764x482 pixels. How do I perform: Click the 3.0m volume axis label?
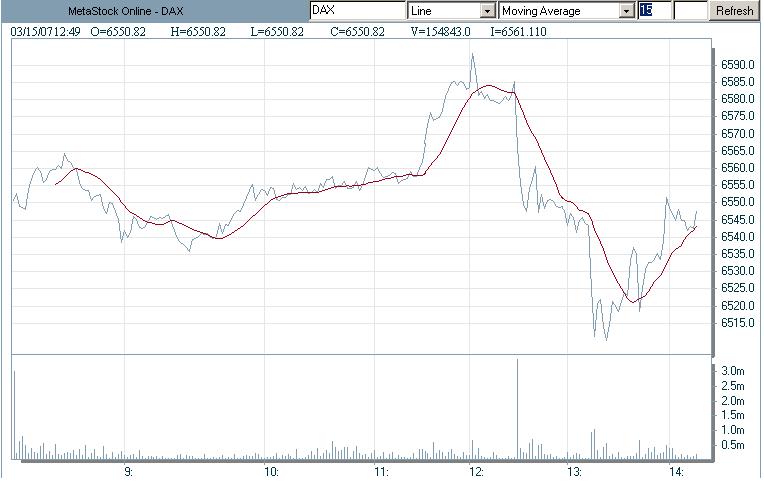pyautogui.click(x=733, y=371)
